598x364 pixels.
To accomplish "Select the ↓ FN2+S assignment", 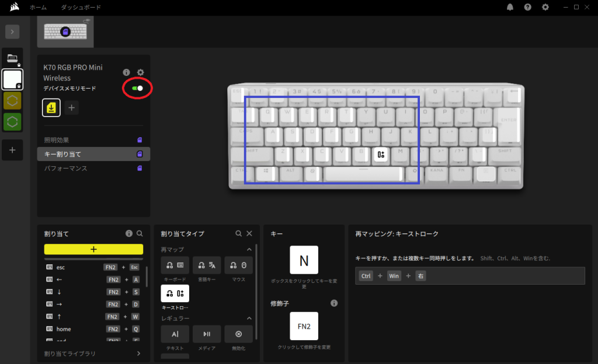I will (x=93, y=292).
